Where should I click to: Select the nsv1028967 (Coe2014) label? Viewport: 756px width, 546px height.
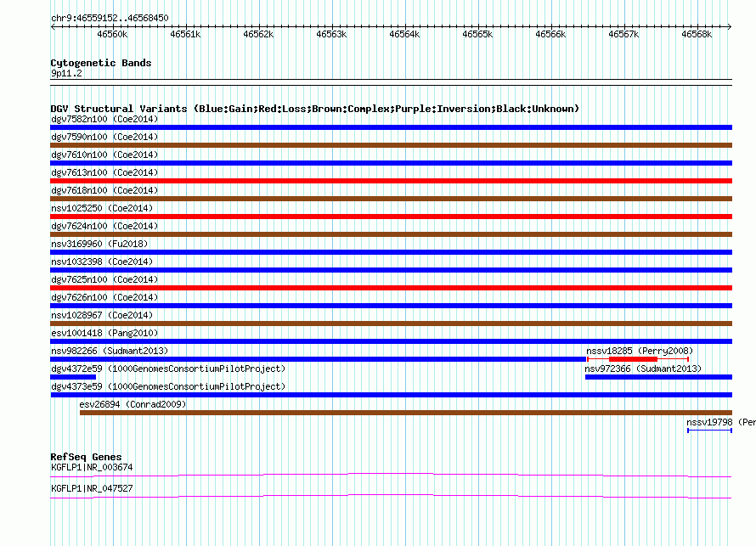point(102,315)
